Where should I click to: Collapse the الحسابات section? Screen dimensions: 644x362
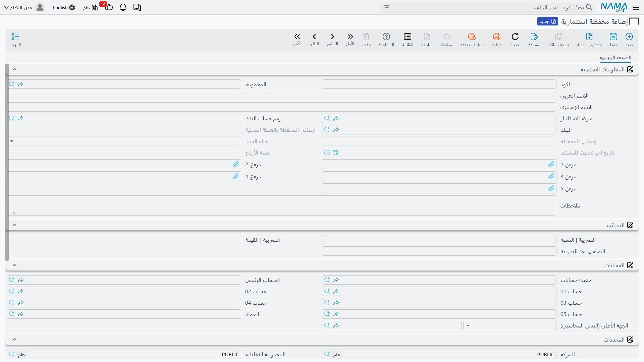point(14,265)
